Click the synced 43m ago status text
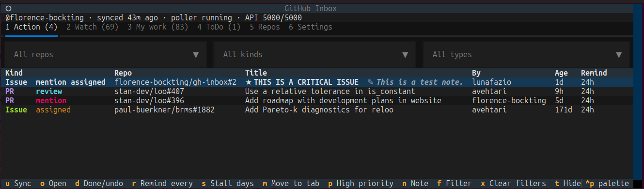Image resolution: width=644 pixels, height=189 pixels. pyautogui.click(x=127, y=18)
